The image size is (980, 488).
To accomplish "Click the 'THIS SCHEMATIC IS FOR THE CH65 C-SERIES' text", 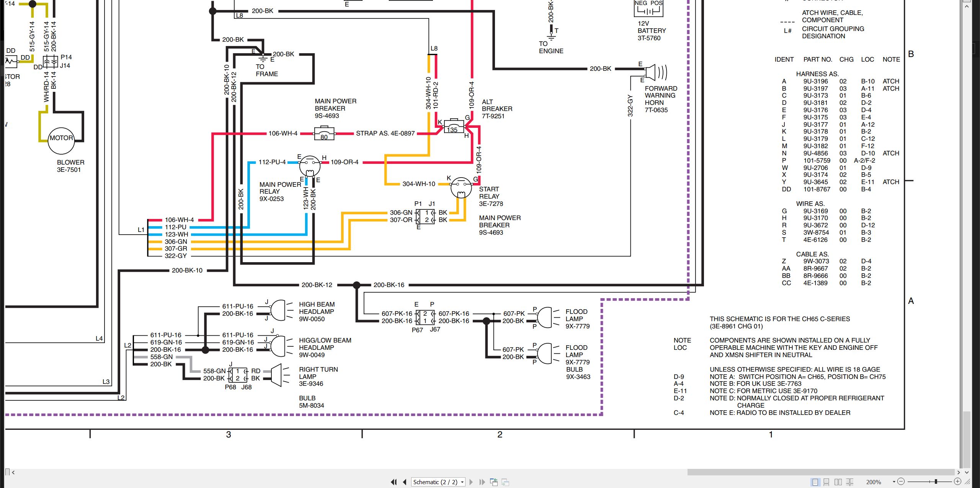I will point(779,319).
